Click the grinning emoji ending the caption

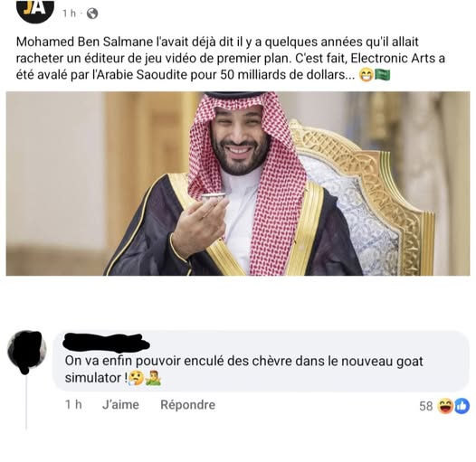coord(367,75)
